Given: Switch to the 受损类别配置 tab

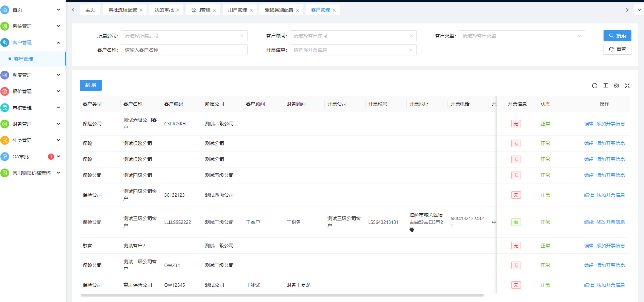Looking at the screenshot, I should tap(279, 10).
